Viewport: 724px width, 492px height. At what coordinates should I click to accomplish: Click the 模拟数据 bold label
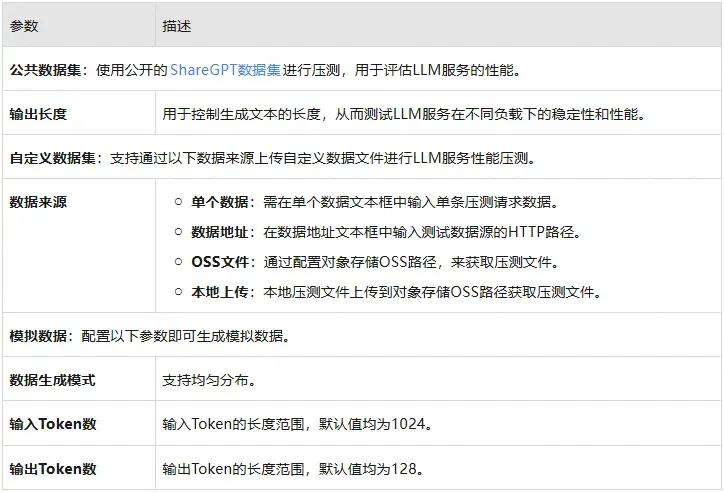pos(38,336)
